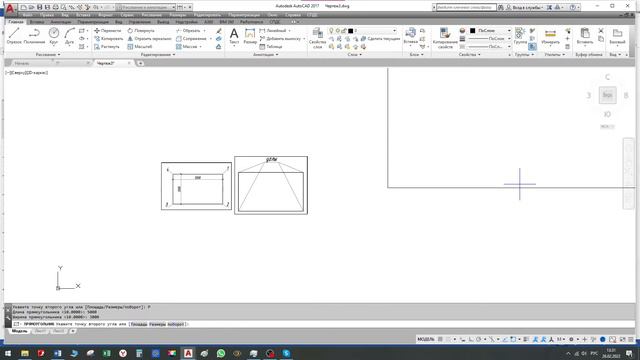Viewport: 640px width, 360px height.
Task: Open the lineweight ПоСлою dropdown
Action: (x=509, y=39)
